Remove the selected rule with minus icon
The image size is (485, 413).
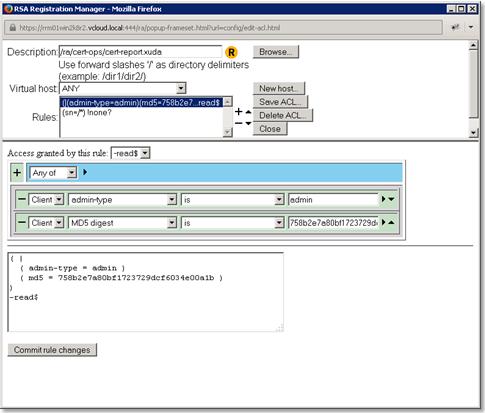coord(238,123)
